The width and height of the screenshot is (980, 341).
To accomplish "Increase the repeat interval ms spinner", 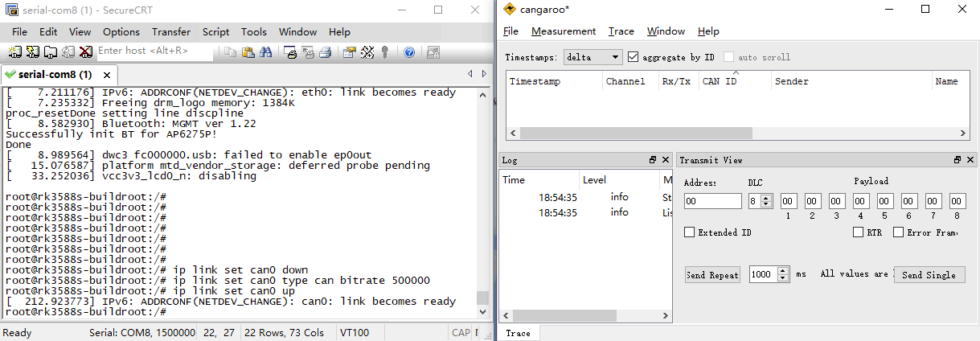I will click(x=785, y=271).
